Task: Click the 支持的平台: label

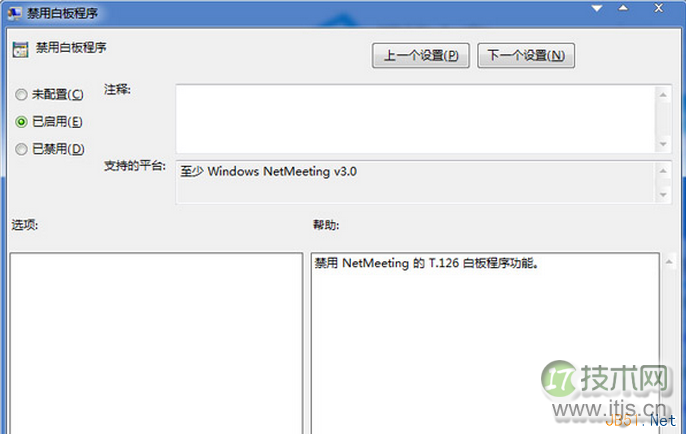Action: pyautogui.click(x=135, y=166)
